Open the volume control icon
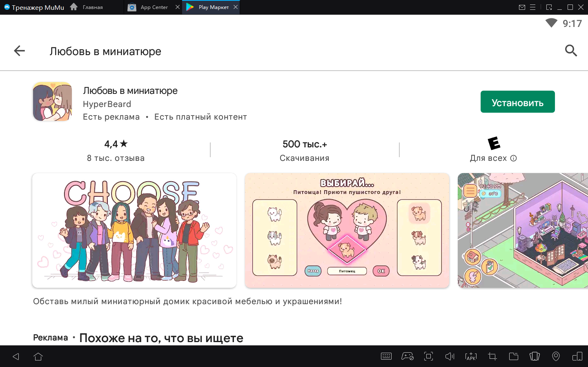588x367 pixels. pyautogui.click(x=450, y=356)
